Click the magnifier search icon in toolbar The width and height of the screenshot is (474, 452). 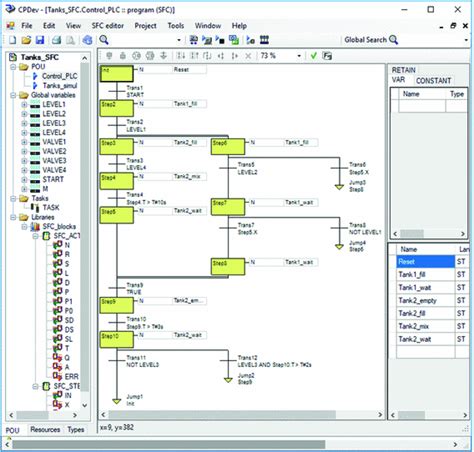(104, 40)
